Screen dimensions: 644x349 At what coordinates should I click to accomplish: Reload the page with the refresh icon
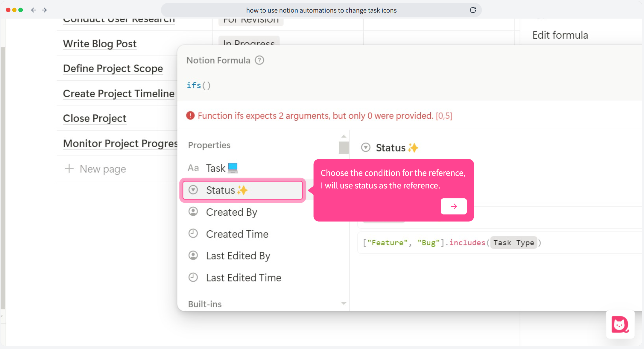473,10
